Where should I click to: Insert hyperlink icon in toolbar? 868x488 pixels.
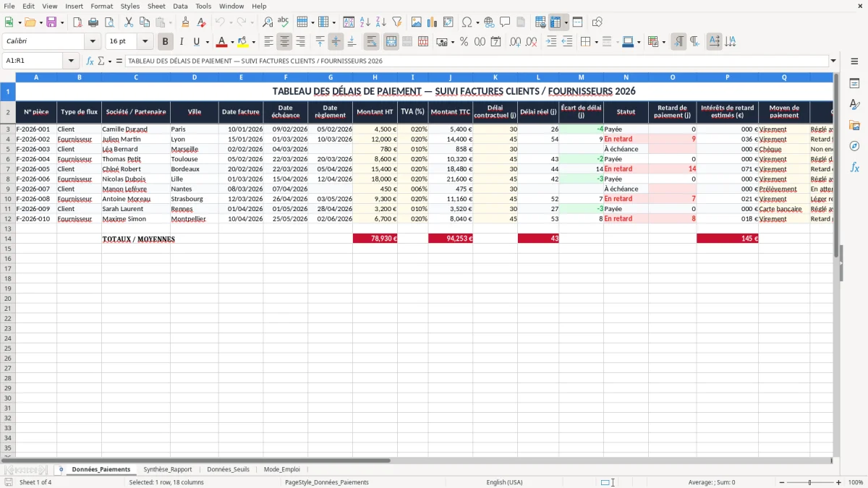coord(489,22)
